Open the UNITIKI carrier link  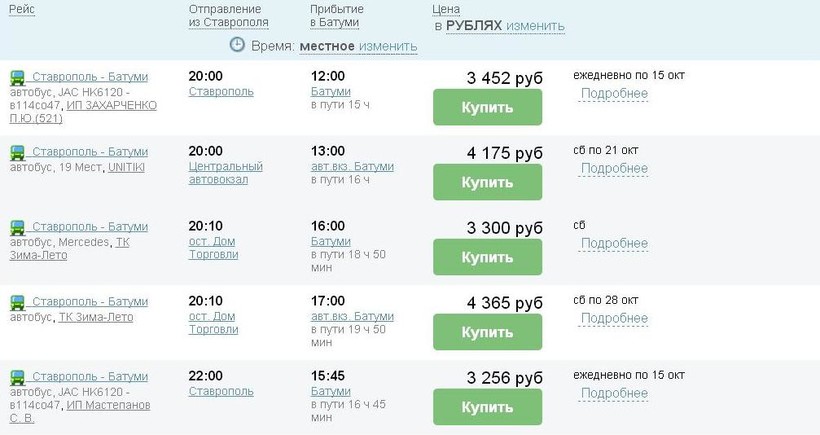click(126, 167)
